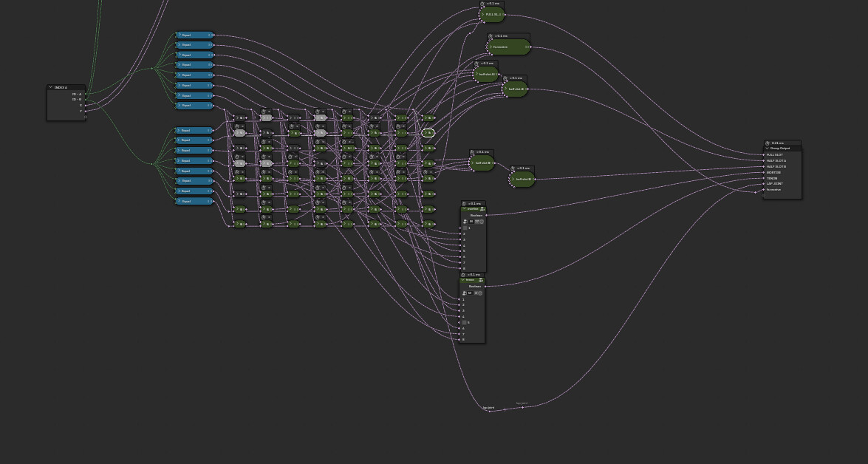The width and height of the screenshot is (868, 464).
Task: Click the stopwatch icon above FULL SL... node
Action: coord(482,3)
